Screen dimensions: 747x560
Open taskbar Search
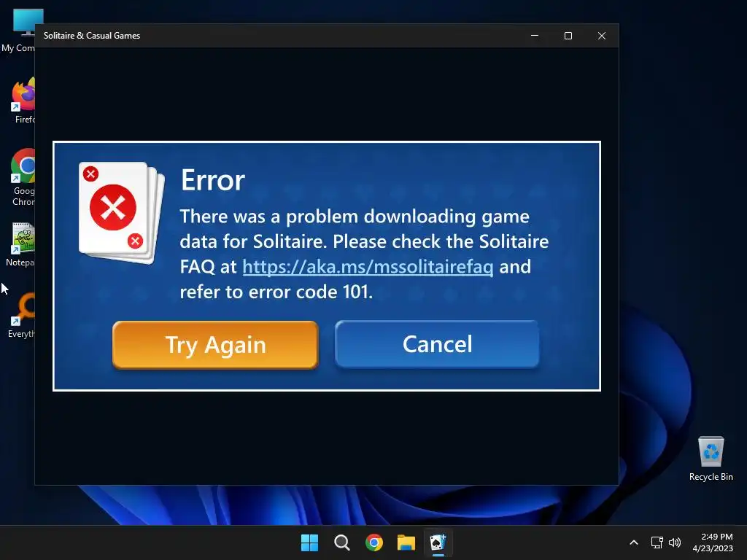341,542
